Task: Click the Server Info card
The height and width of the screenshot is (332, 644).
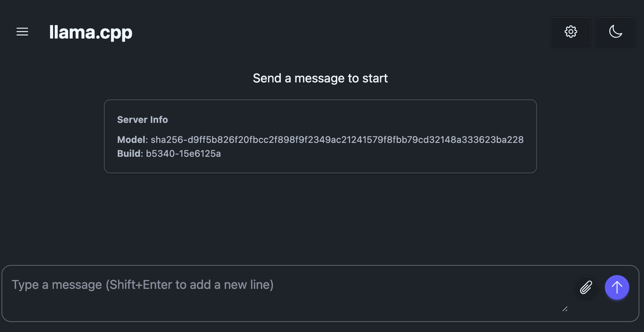Action: pyautogui.click(x=320, y=136)
